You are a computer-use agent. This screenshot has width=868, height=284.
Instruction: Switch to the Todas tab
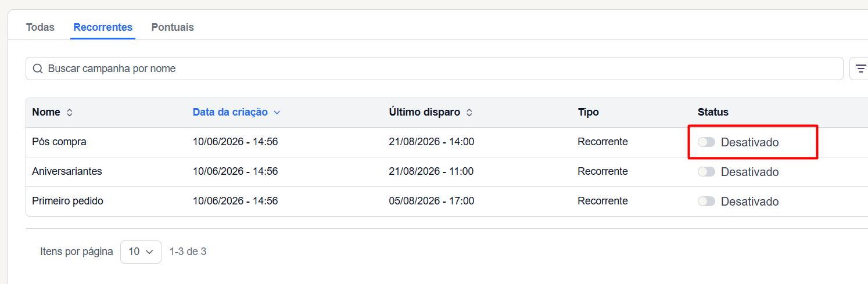40,27
